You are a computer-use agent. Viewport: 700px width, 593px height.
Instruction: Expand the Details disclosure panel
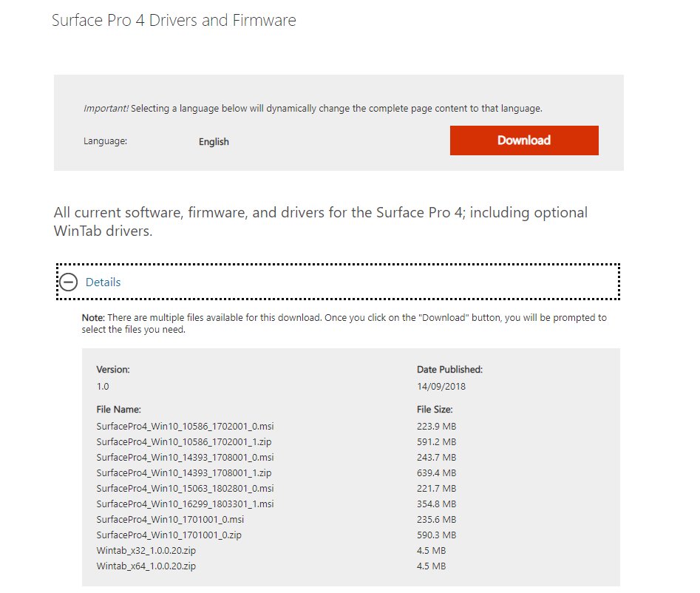[x=103, y=282]
